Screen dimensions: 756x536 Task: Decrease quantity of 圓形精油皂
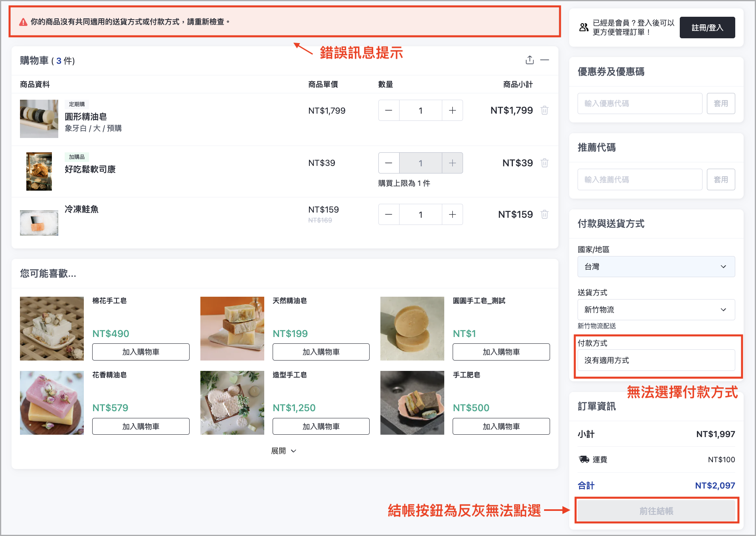(x=389, y=110)
